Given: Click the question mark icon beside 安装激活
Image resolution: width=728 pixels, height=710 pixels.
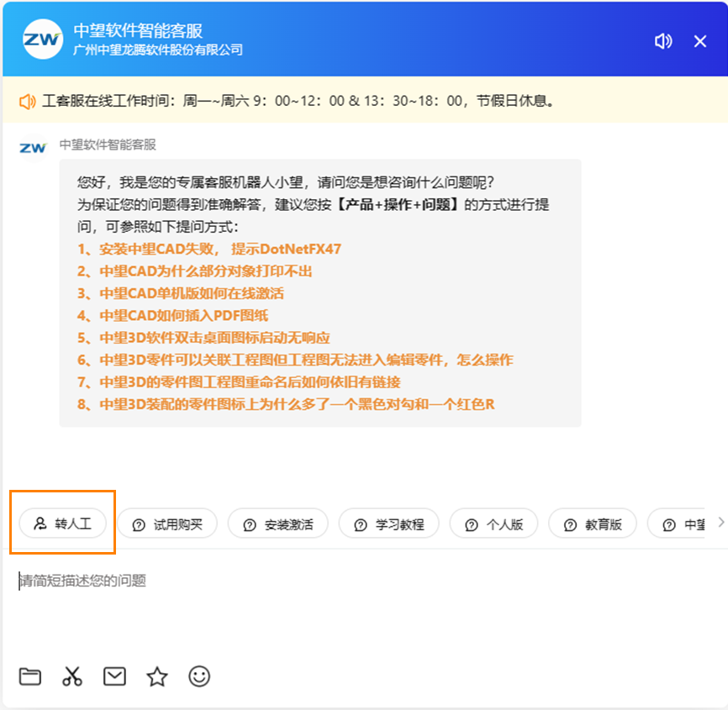Looking at the screenshot, I should click(250, 525).
